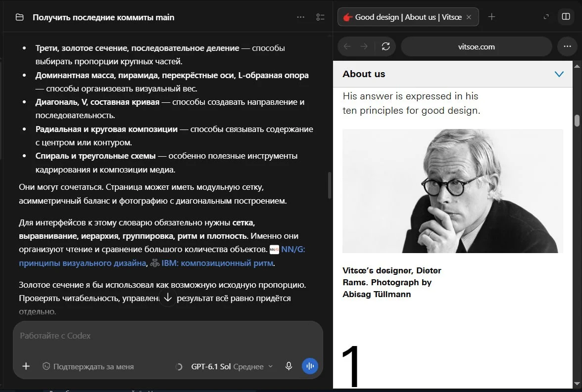
Task: Click the web page scrollbar thumb
Action: (577, 121)
